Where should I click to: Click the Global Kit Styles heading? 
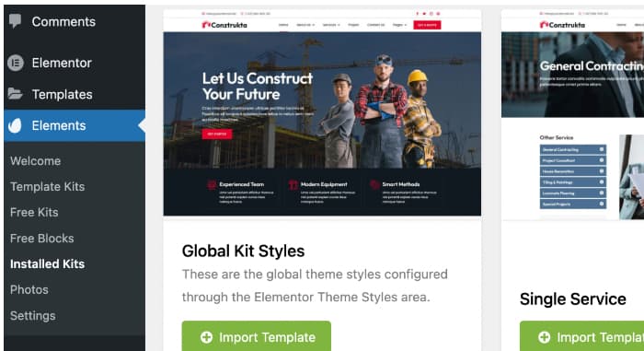pyautogui.click(x=243, y=251)
